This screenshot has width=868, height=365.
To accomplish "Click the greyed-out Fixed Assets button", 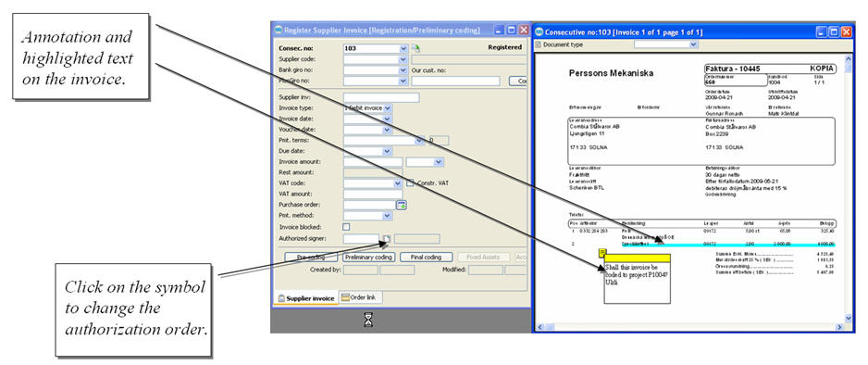I will pyautogui.click(x=483, y=257).
